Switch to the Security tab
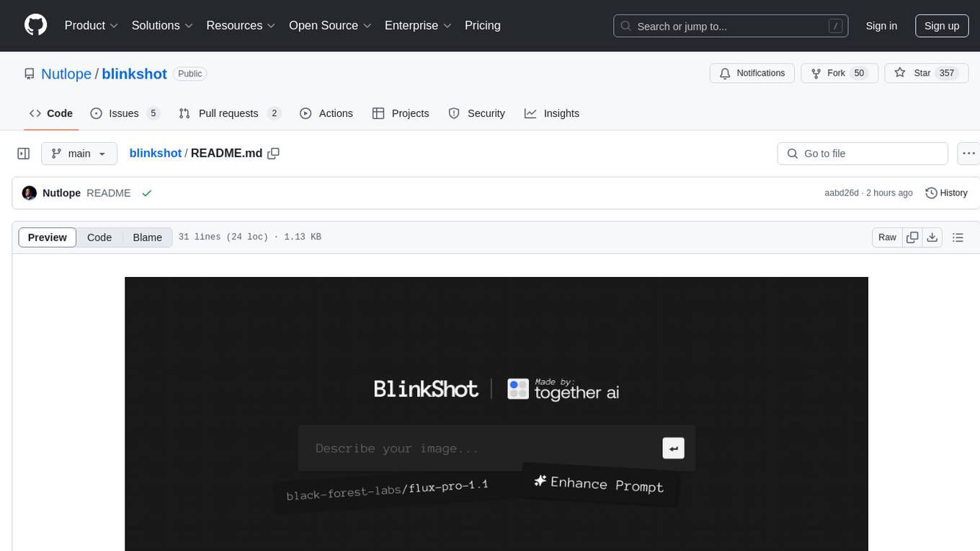 click(477, 113)
